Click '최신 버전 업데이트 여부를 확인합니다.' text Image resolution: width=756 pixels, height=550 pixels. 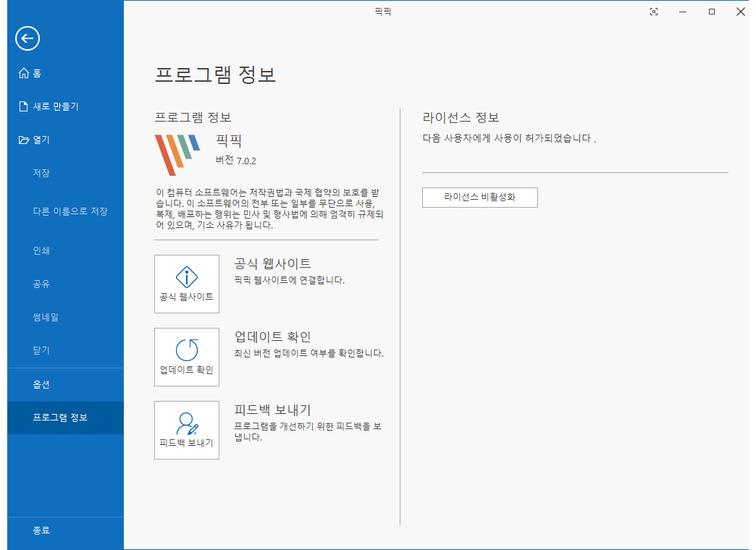[x=309, y=353]
